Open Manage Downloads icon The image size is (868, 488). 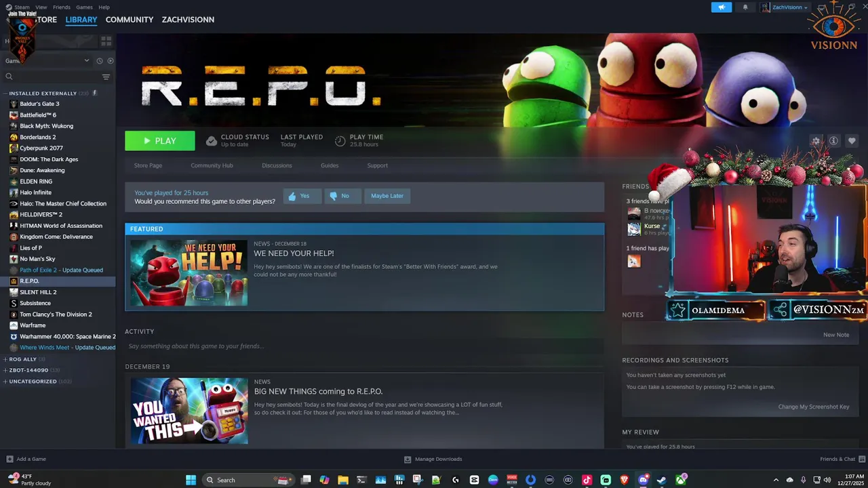point(408,459)
